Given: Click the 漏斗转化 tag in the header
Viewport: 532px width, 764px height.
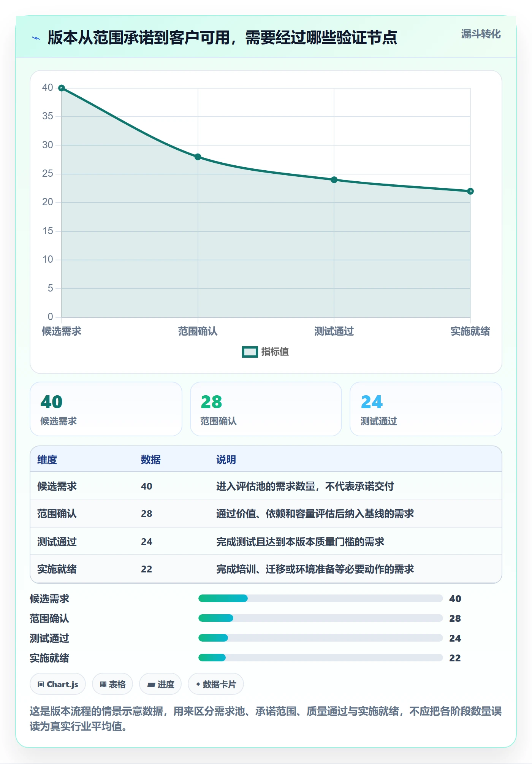Looking at the screenshot, I should click(x=481, y=34).
